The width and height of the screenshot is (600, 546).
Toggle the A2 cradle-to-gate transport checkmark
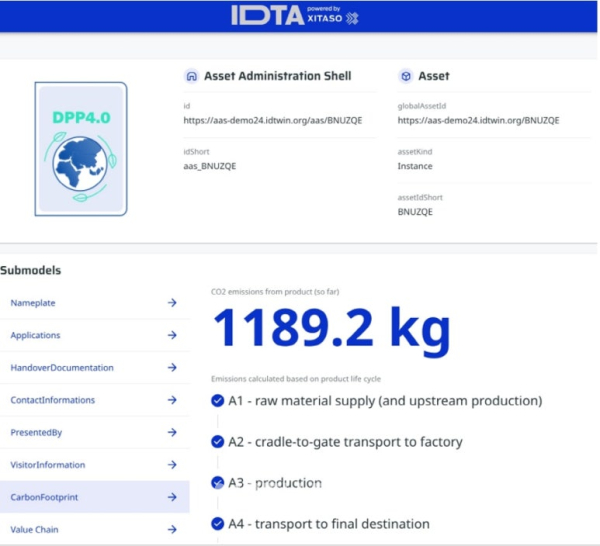[218, 441]
